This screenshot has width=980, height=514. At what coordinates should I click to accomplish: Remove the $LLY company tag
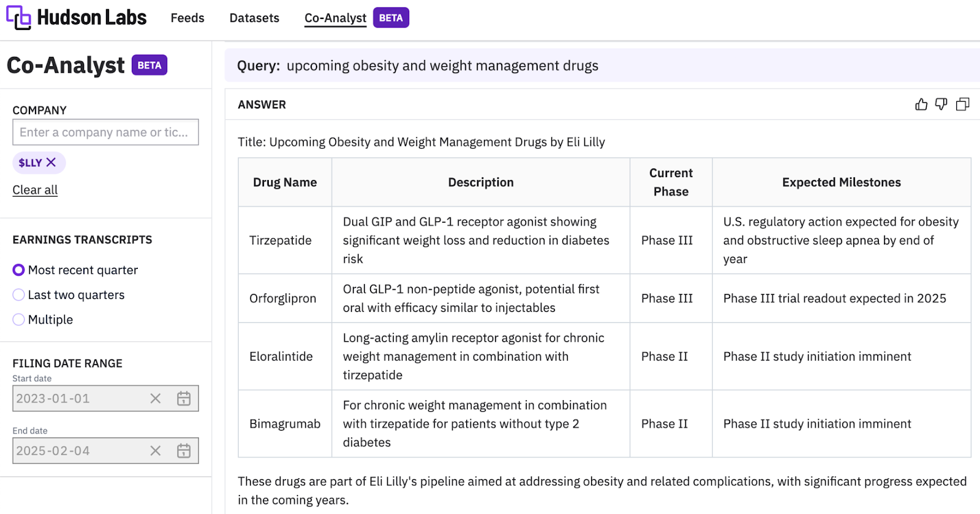(51, 162)
